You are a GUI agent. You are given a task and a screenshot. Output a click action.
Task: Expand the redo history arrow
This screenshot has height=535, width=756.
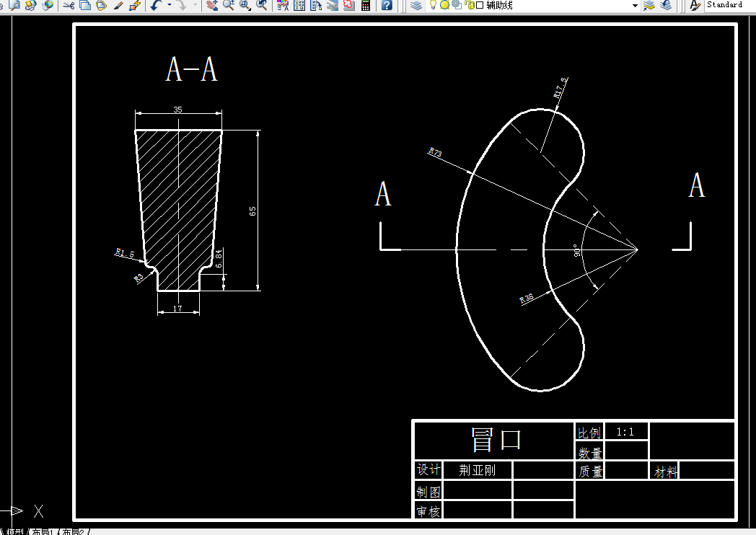(x=195, y=5)
